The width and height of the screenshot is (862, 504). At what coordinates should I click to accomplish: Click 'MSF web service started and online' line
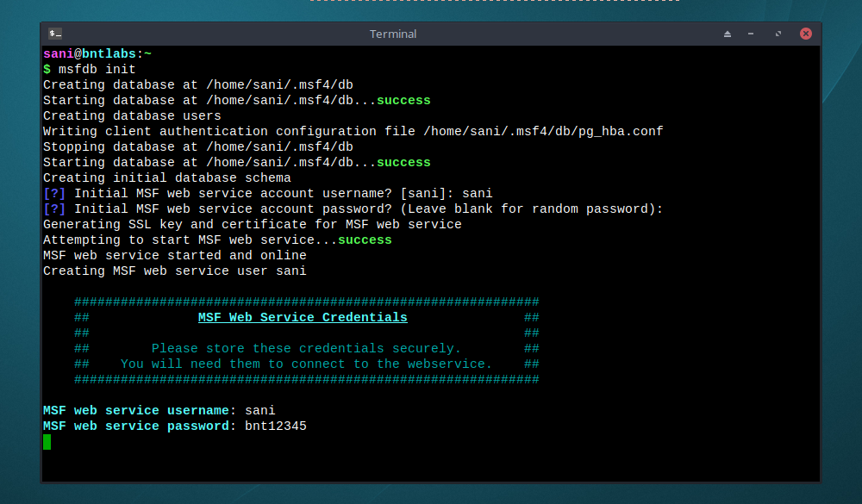(175, 256)
